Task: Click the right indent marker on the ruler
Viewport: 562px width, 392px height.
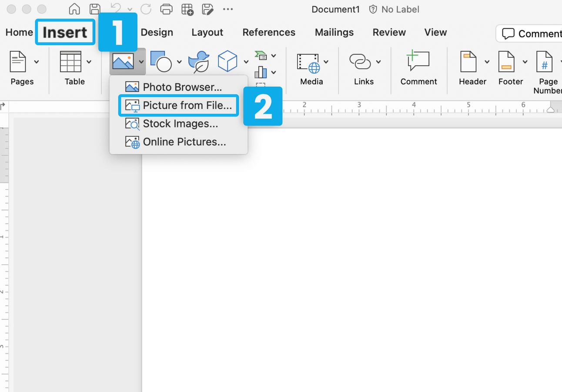Action: [551, 110]
